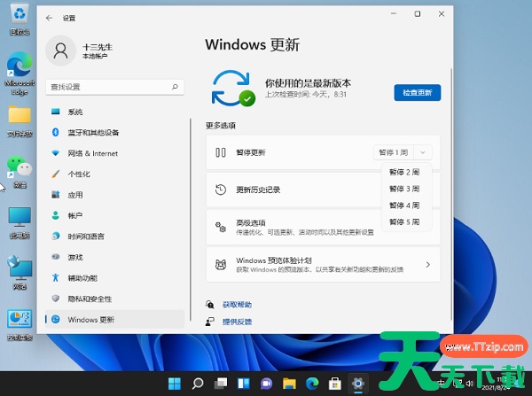The width and height of the screenshot is (532, 396).
Task: Expand the Windows 预览体验计划 chevron
Action: pyautogui.click(x=428, y=265)
